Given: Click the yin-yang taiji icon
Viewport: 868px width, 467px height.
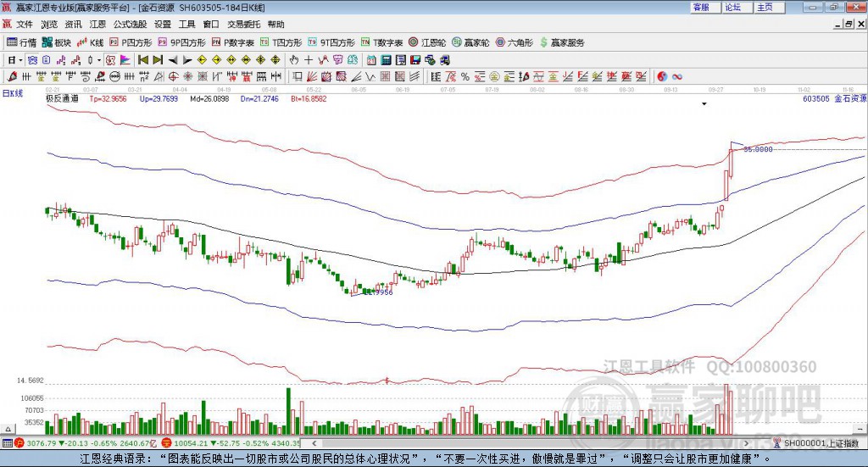Looking at the screenshot, I should point(662,76).
